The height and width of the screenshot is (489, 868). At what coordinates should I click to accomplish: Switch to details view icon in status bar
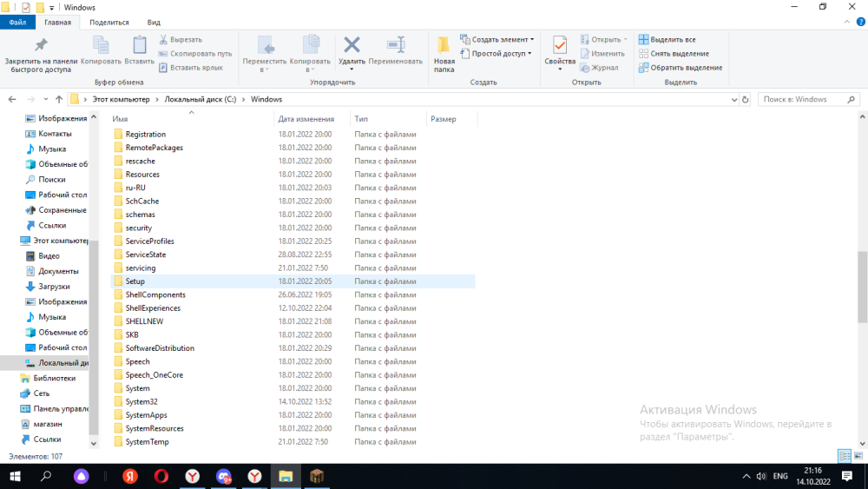(845, 456)
